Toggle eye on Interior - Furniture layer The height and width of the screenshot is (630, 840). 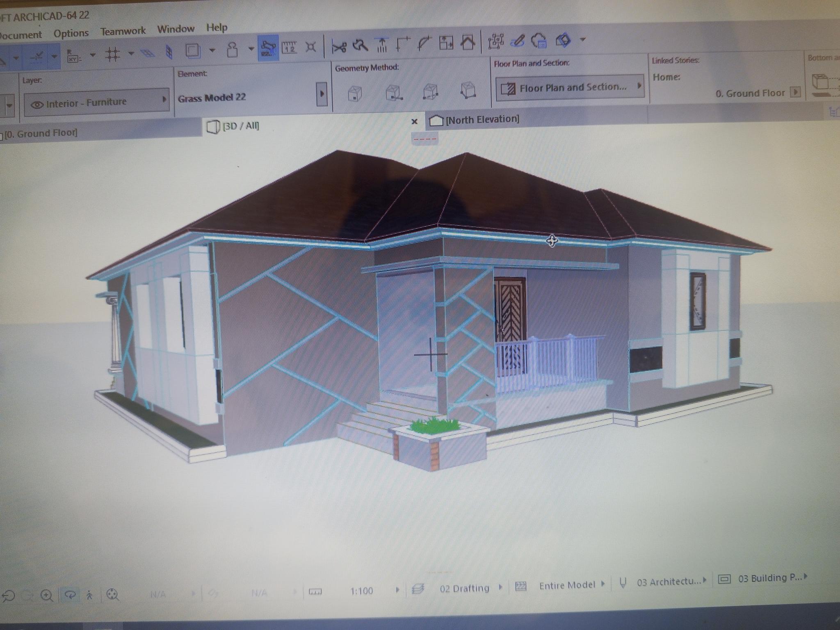tap(37, 105)
